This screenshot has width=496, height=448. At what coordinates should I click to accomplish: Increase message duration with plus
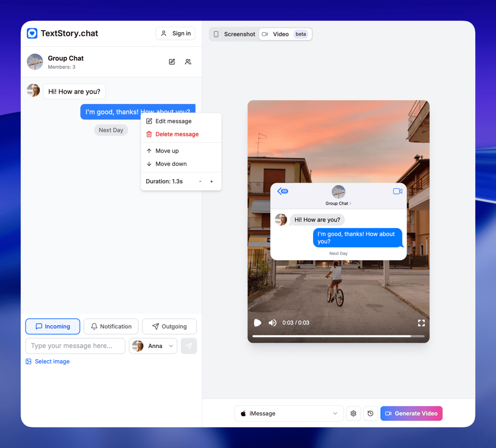point(212,182)
